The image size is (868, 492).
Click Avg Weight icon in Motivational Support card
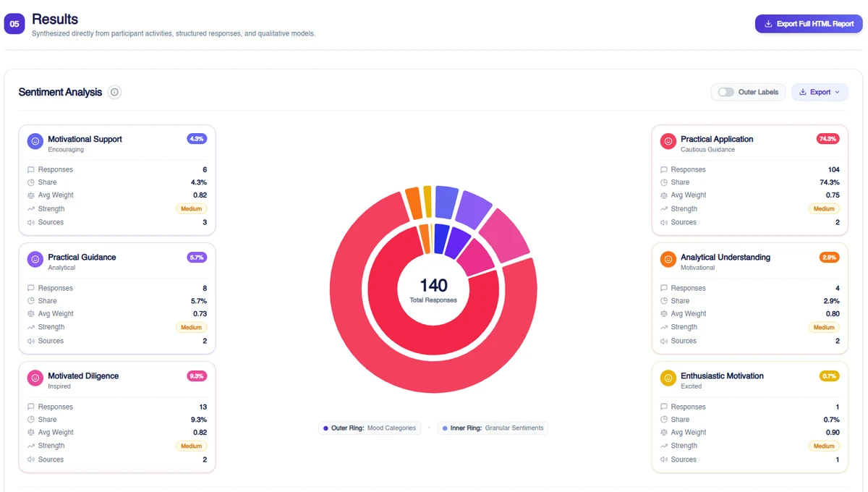tap(31, 195)
